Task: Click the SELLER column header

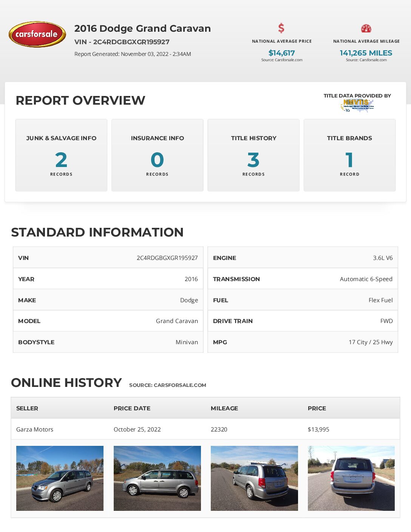Action: click(27, 408)
